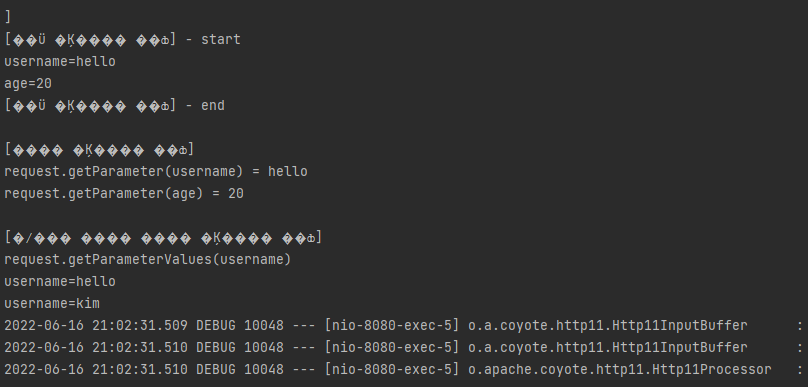The image size is (808, 387).
Task: Click 'nio-8080-exec-5' in the last log line
Action: click(392, 369)
